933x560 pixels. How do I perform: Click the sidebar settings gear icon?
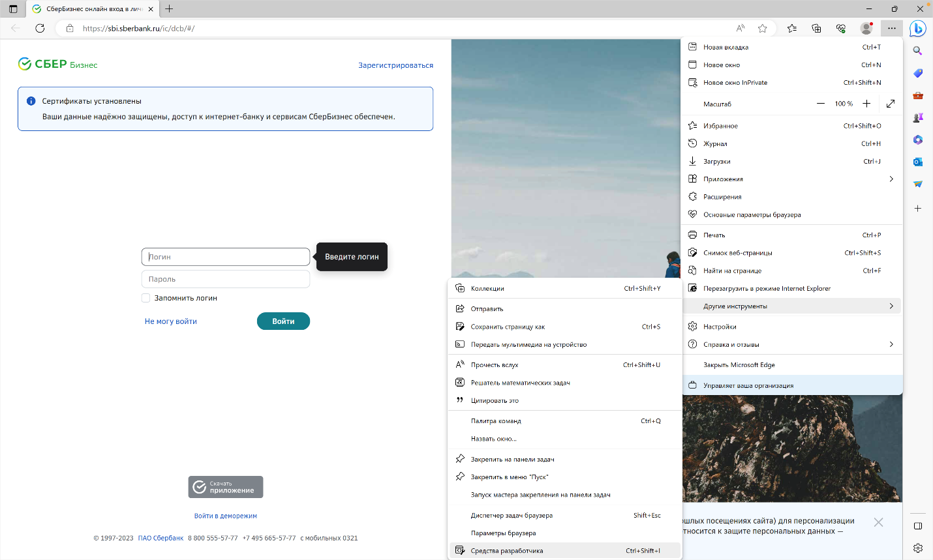coord(918,548)
